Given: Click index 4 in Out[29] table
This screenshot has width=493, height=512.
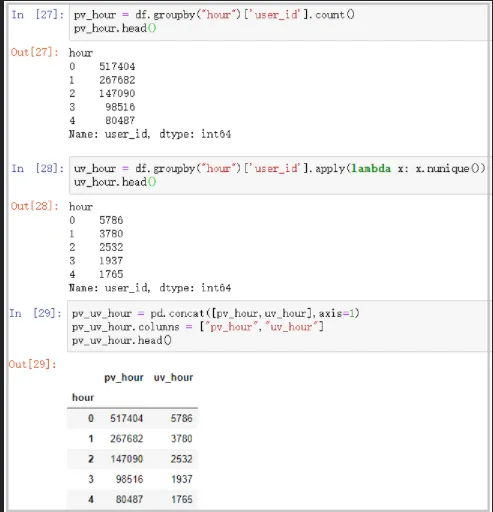Looking at the screenshot, I should click(x=91, y=499).
